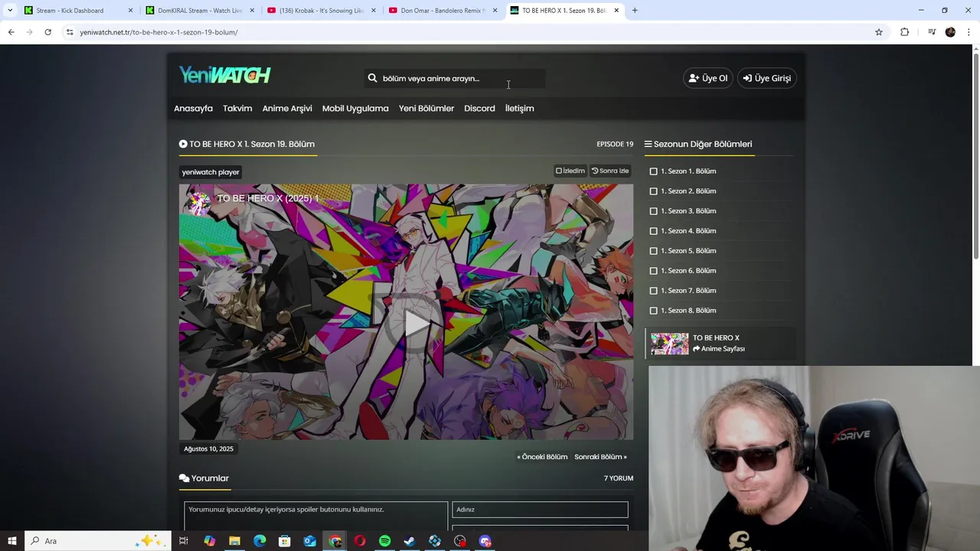The width and height of the screenshot is (980, 551).
Task: Click the 'Ağustos 10, 2025' date tag
Action: click(x=208, y=449)
